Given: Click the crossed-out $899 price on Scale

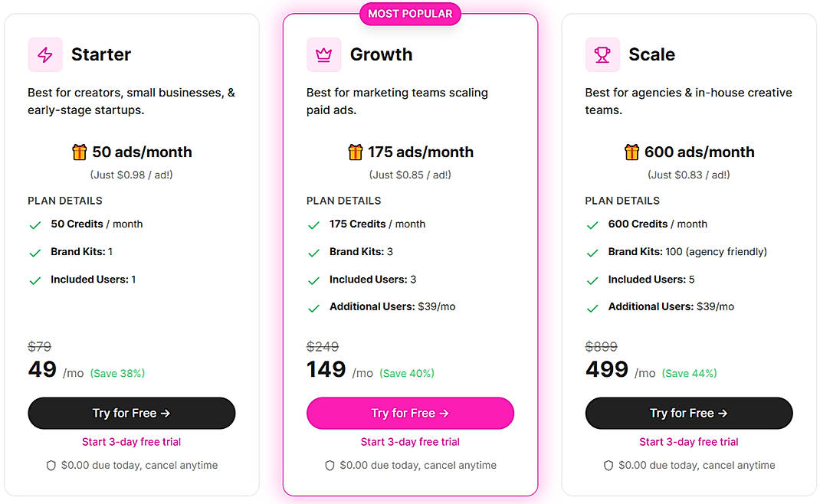Looking at the screenshot, I should point(602,346).
